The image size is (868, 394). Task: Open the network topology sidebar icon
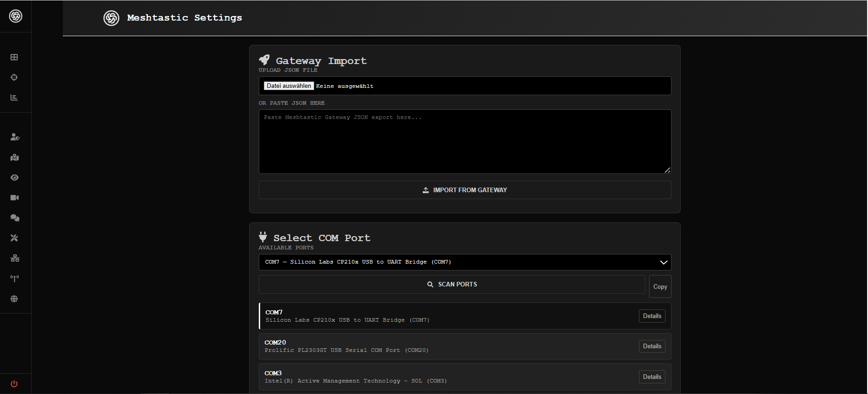click(15, 258)
